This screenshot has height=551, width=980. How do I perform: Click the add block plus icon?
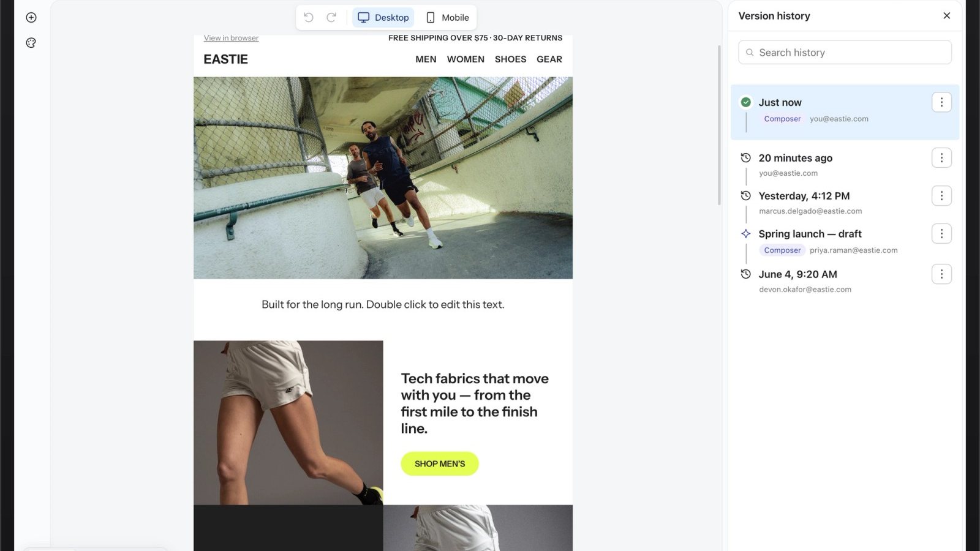31,18
